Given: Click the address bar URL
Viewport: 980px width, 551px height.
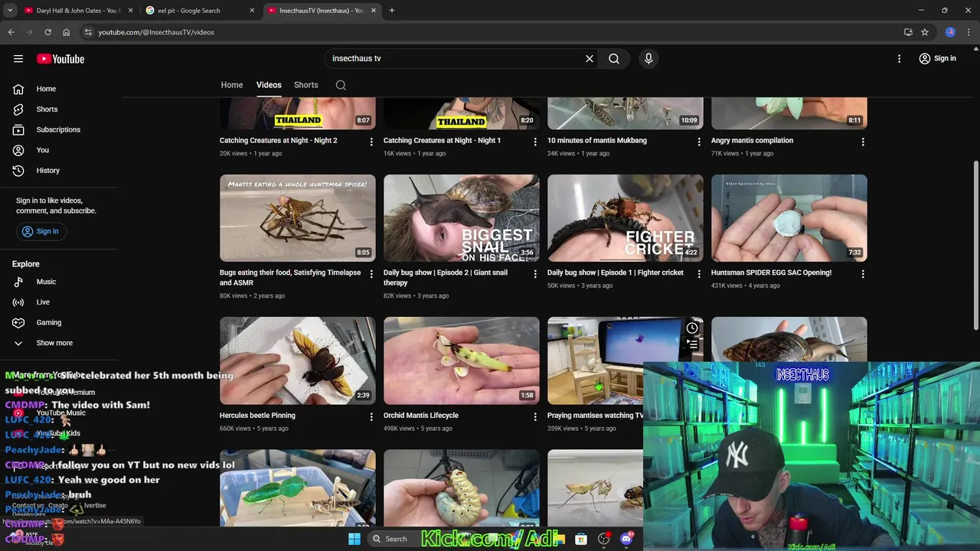Looking at the screenshot, I should (x=156, y=32).
